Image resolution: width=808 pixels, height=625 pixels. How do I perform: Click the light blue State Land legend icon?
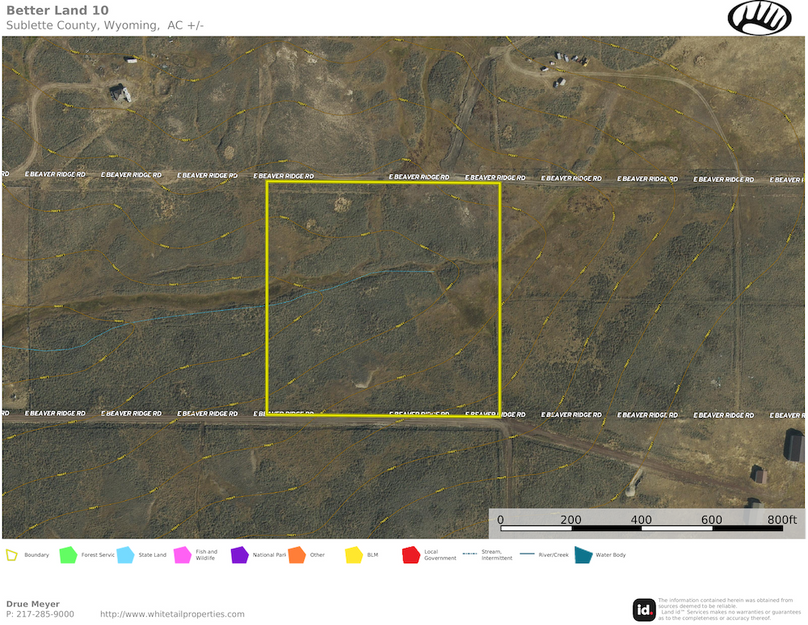pos(125,554)
